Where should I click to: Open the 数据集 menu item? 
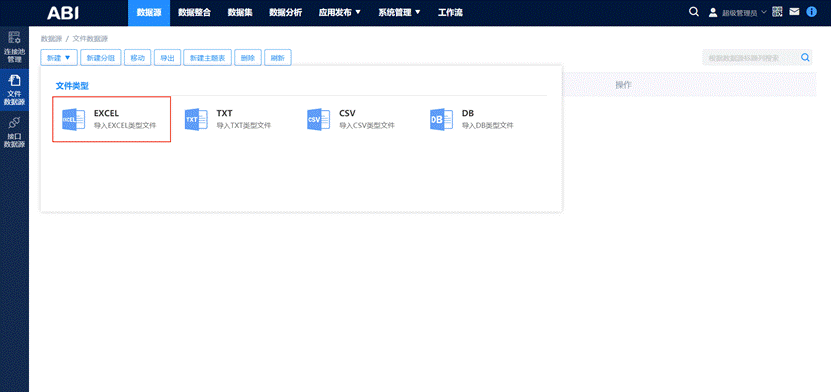(x=240, y=13)
